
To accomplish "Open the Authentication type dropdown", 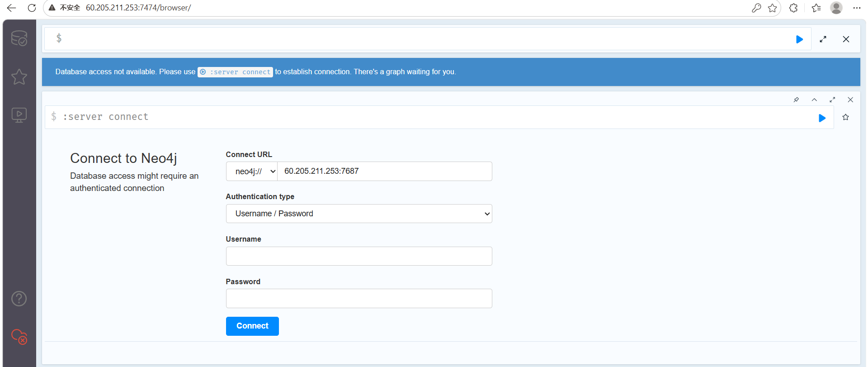I will (359, 214).
